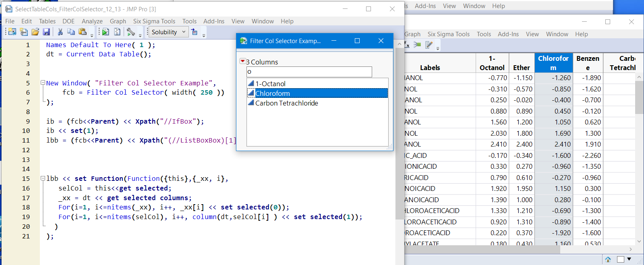This screenshot has height=265, width=644.
Task: Collapse the New Window code block
Action: (43, 83)
